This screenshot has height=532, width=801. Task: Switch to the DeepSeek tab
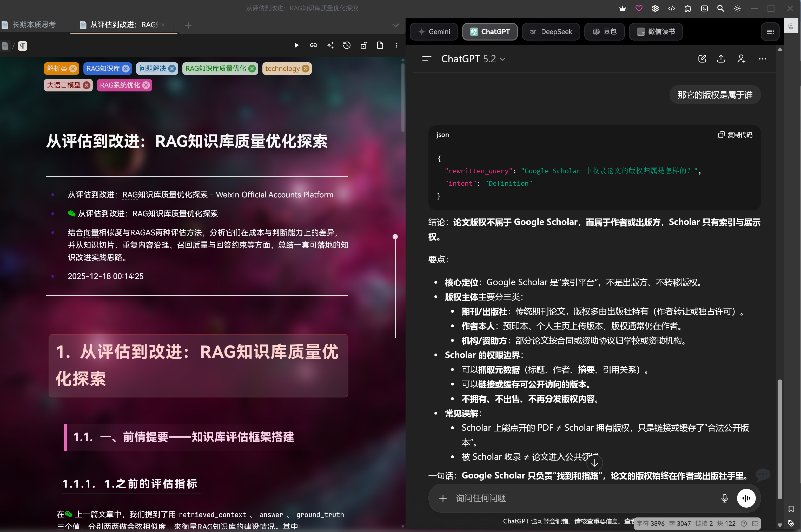click(x=551, y=31)
